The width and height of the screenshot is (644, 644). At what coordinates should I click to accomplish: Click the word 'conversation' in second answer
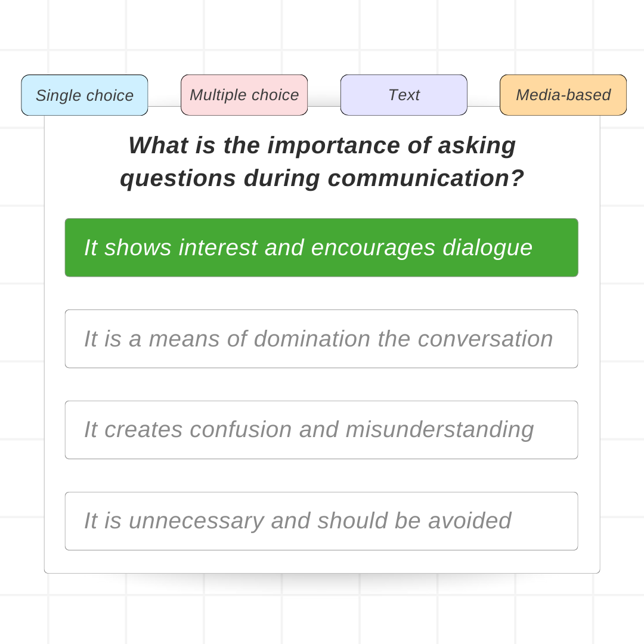pos(485,339)
